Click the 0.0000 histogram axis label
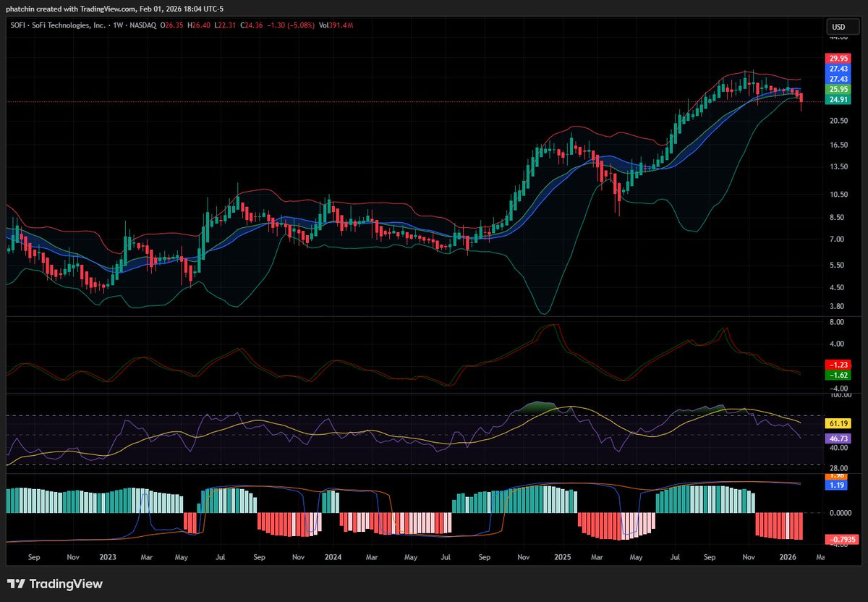This screenshot has width=868, height=602. (839, 512)
